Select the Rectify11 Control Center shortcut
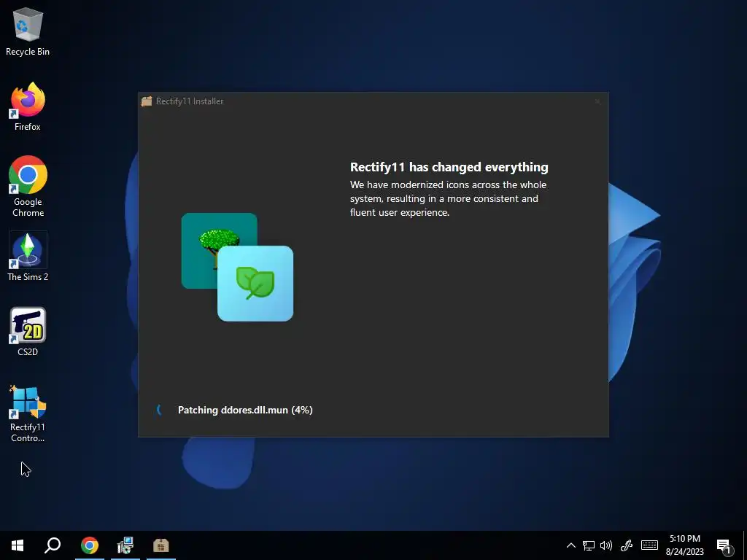747x560 pixels. [28, 414]
